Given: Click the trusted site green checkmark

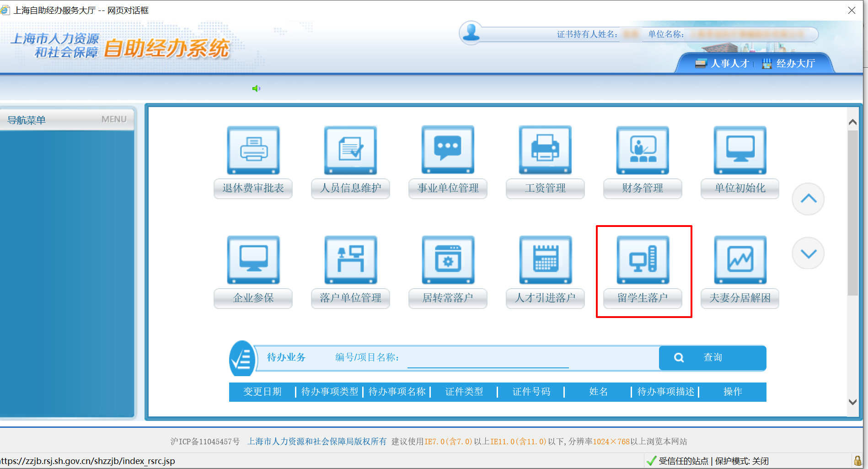Looking at the screenshot, I should tap(652, 461).
